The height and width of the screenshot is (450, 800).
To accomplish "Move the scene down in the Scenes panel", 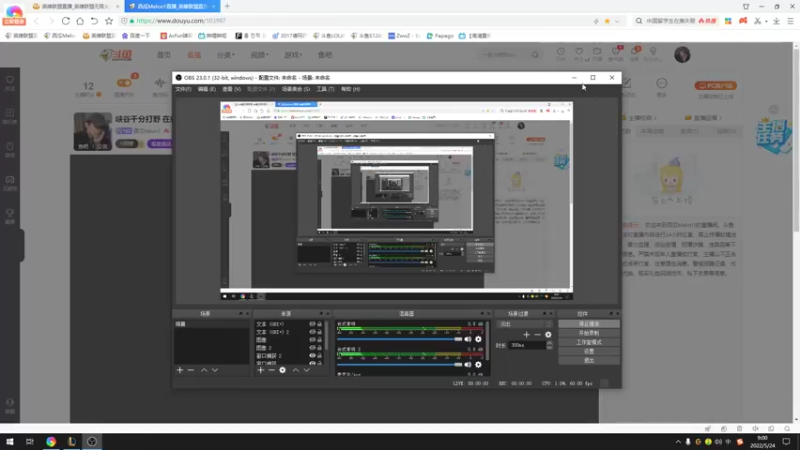I will (215, 370).
